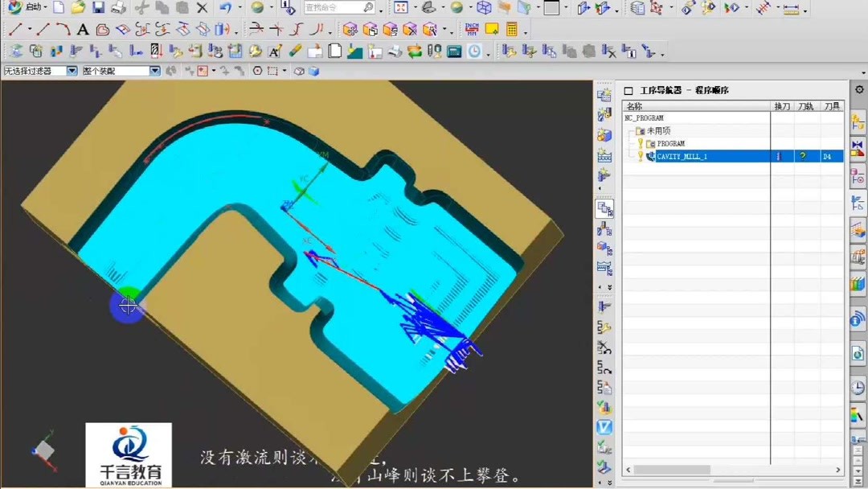Open the Calculator icon in the toolbar
Screen dimensions: 868x489
[x=512, y=29]
